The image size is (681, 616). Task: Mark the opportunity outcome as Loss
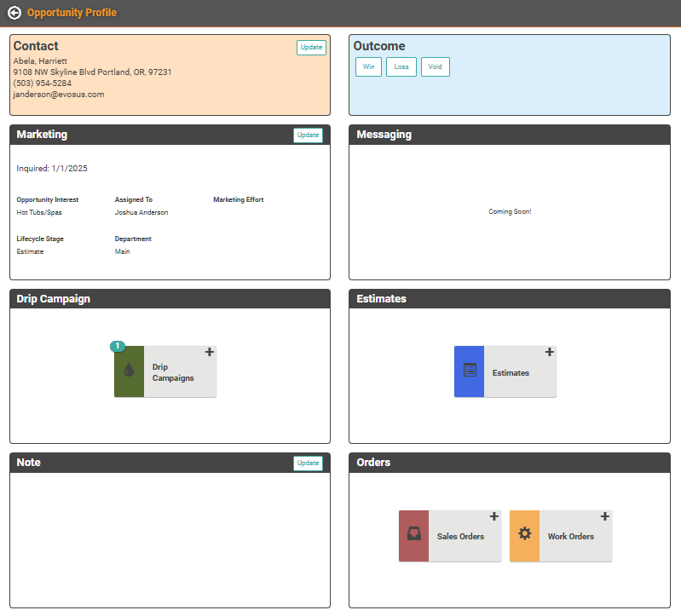pyautogui.click(x=401, y=66)
